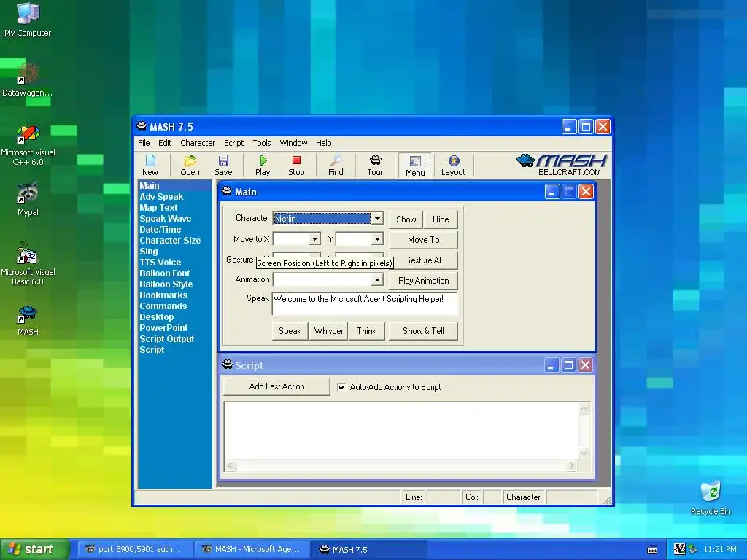This screenshot has width=747, height=560.
Task: Select Microsoft Visual C++ 6.0 desktop icon
Action: click(x=28, y=145)
